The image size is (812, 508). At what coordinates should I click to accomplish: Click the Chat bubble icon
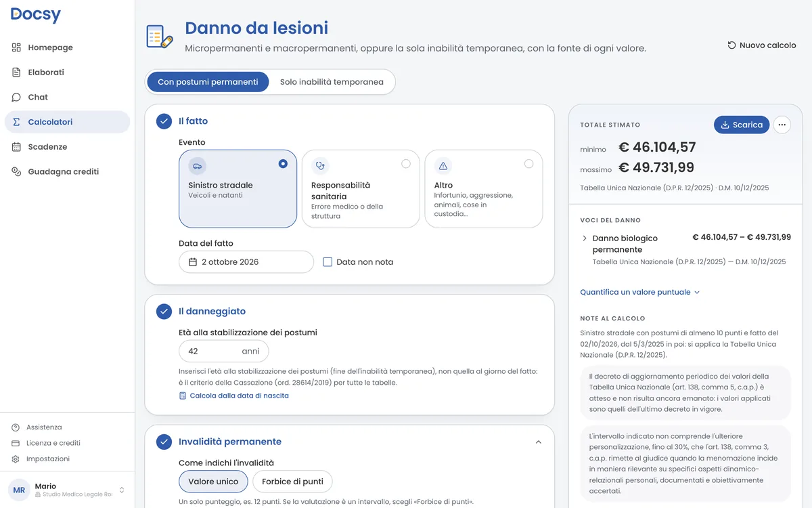(16, 97)
